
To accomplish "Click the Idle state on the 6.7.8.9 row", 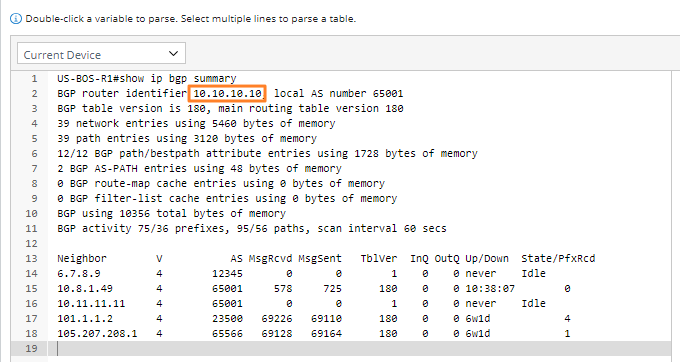I will 533,274.
